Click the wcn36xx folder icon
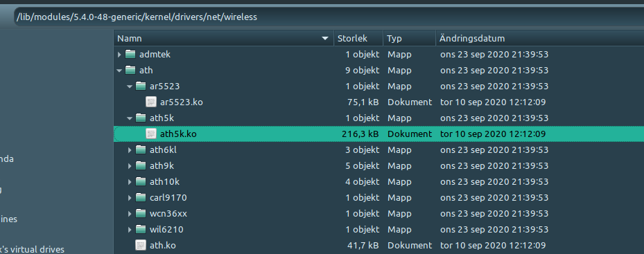 click(x=141, y=214)
